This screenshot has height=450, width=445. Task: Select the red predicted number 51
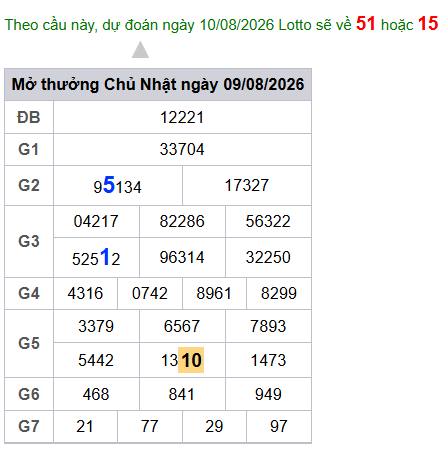[366, 24]
